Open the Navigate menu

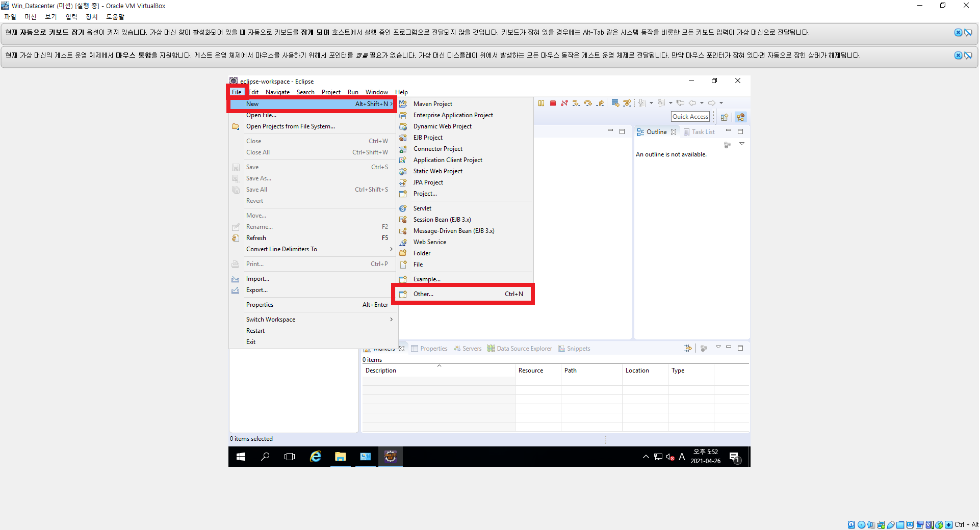coord(277,92)
